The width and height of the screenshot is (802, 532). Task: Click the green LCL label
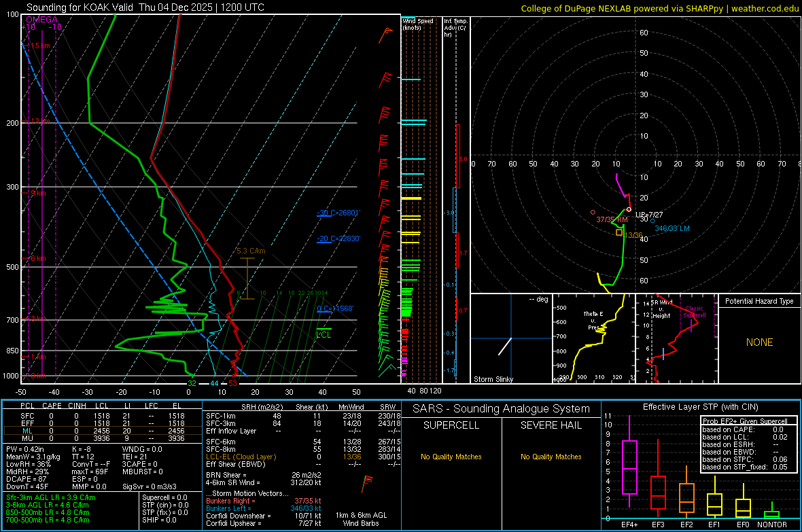pos(324,334)
